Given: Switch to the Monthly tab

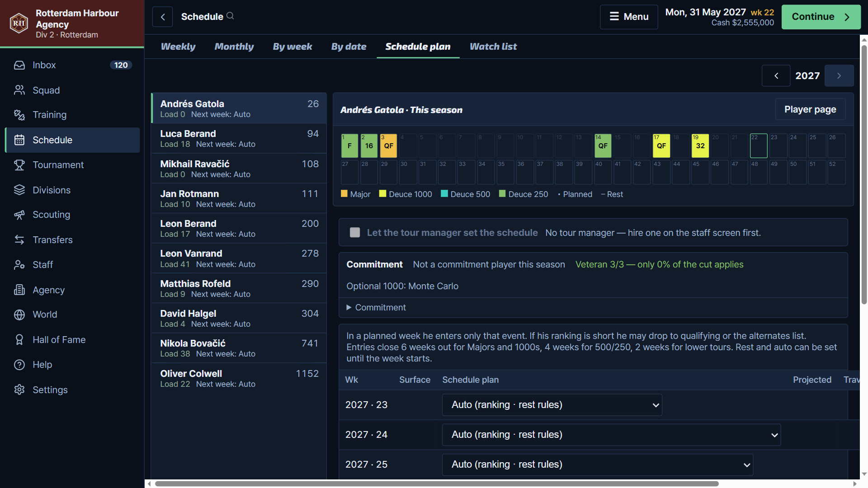Looking at the screenshot, I should 234,47.
